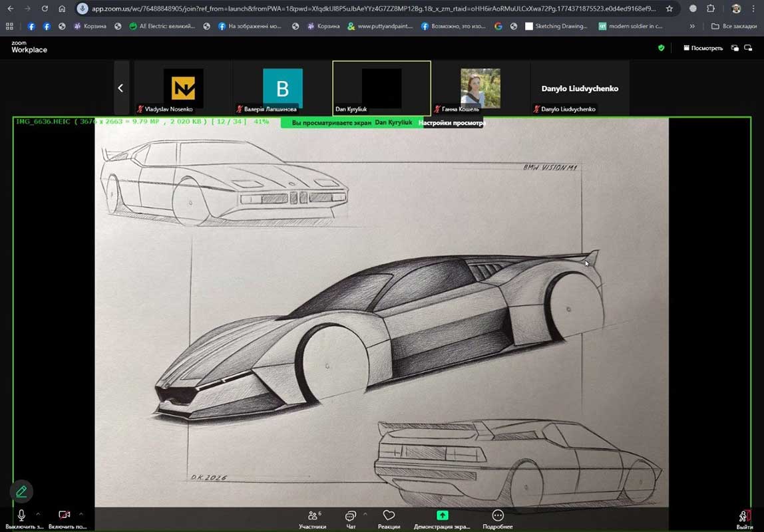Expand the microphone audio options arrow
Viewport: 764px width, 532px height.
[x=38, y=514]
